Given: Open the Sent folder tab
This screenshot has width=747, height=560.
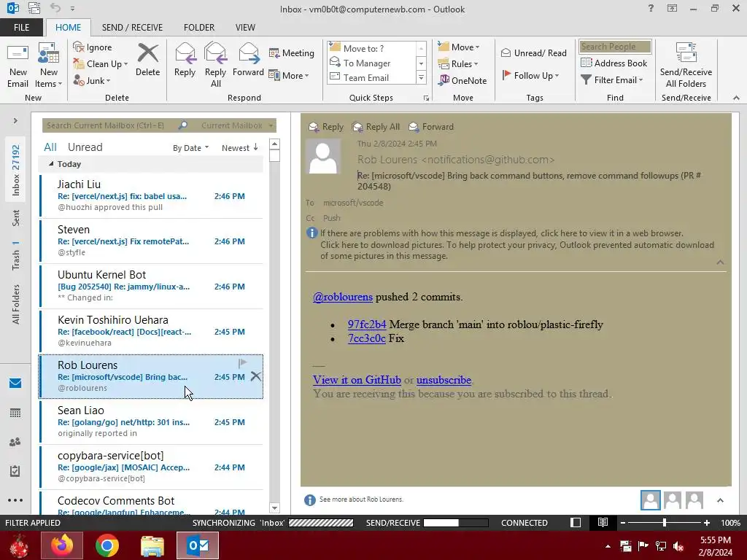Looking at the screenshot, I should click(x=15, y=218).
